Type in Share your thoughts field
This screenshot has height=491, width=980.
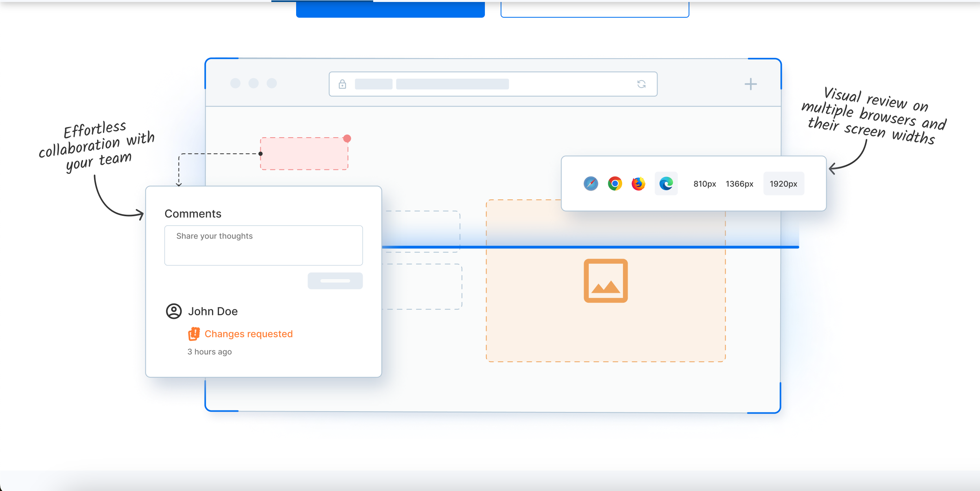pyautogui.click(x=263, y=245)
